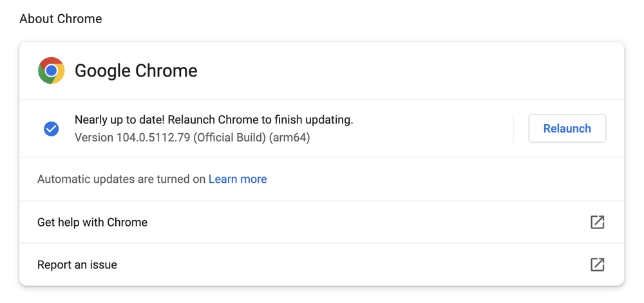
Task: Click the Google Chrome logo icon
Action: 51,71
